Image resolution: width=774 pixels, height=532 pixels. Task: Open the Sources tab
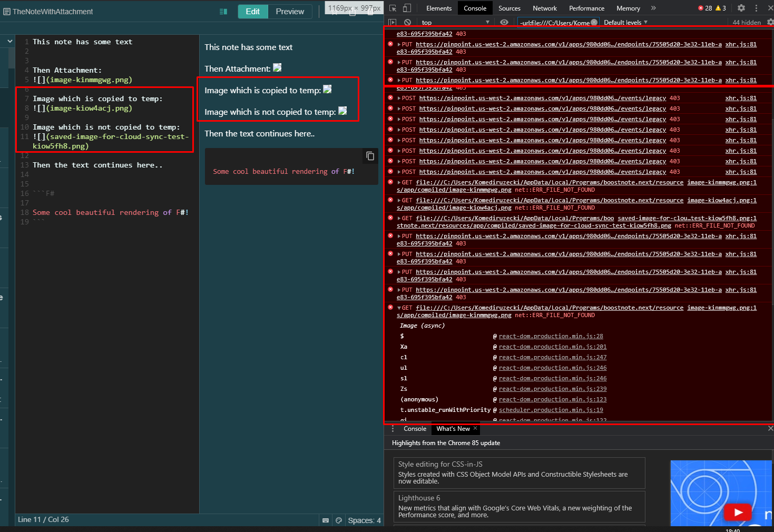510,8
